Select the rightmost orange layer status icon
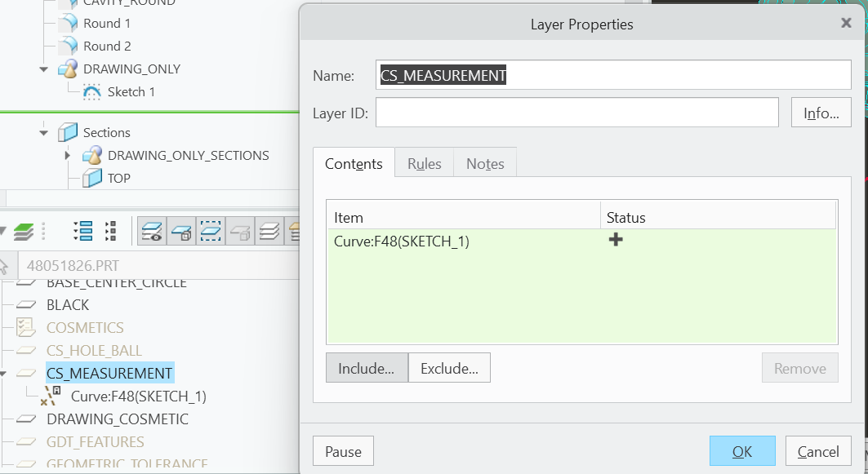Viewport: 868px width, 474px height. [x=295, y=231]
